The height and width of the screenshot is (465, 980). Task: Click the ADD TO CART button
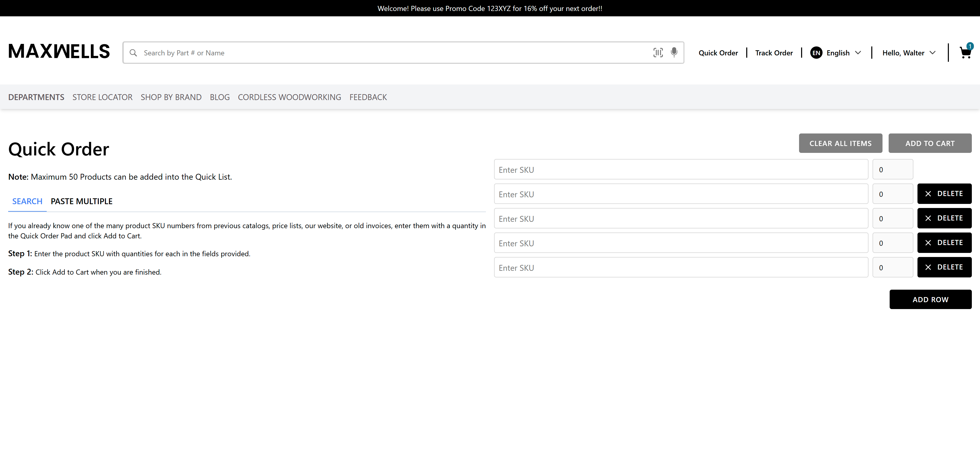coord(929,143)
